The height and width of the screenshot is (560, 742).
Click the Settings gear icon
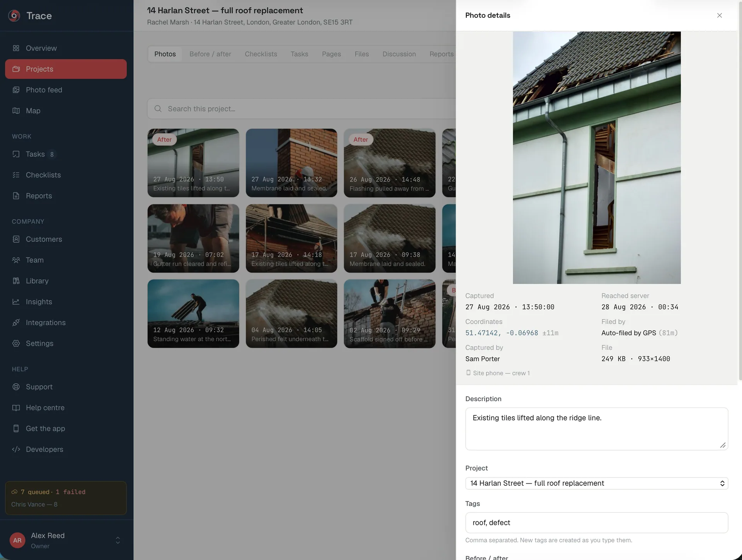click(x=16, y=344)
